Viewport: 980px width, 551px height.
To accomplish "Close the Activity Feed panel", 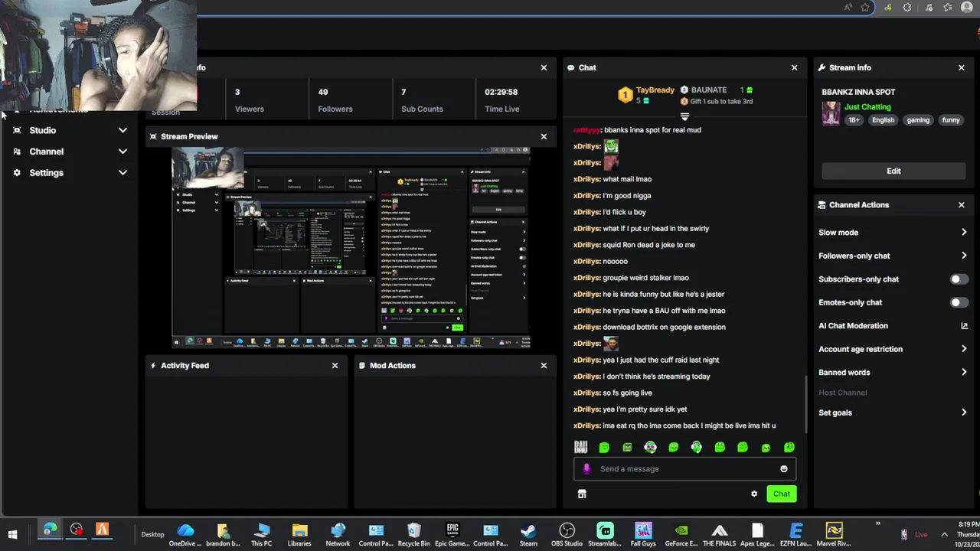I will (335, 366).
